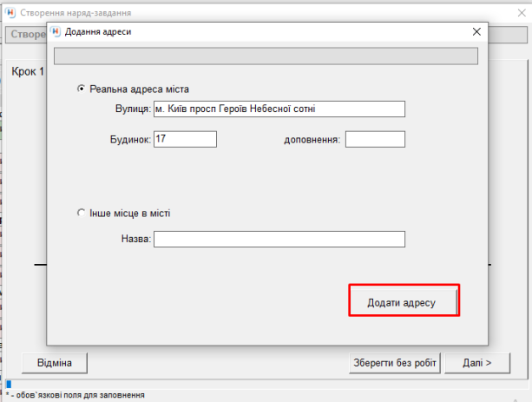Click the Крок 1 step label
The width and height of the screenshot is (532, 402).
coord(26,70)
